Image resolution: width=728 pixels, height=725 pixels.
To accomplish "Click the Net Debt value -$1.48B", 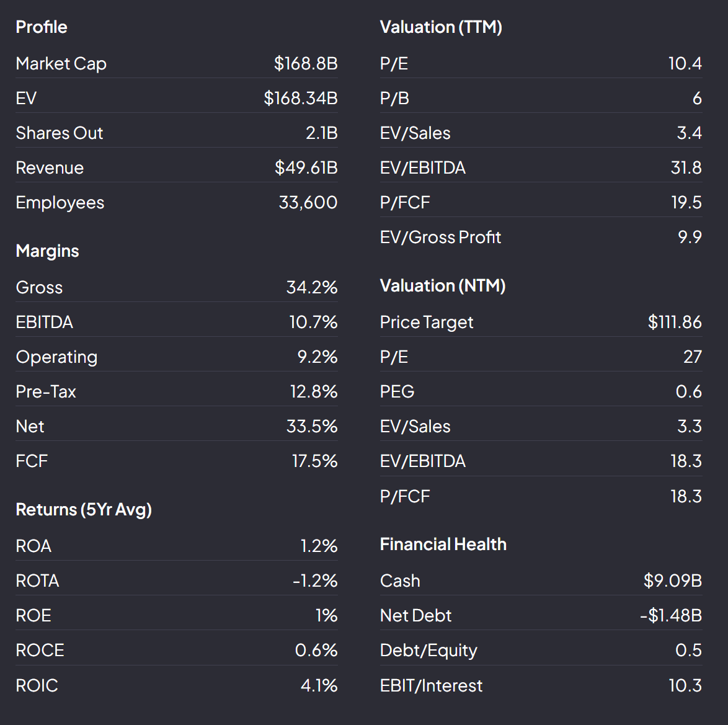I will click(x=671, y=615).
